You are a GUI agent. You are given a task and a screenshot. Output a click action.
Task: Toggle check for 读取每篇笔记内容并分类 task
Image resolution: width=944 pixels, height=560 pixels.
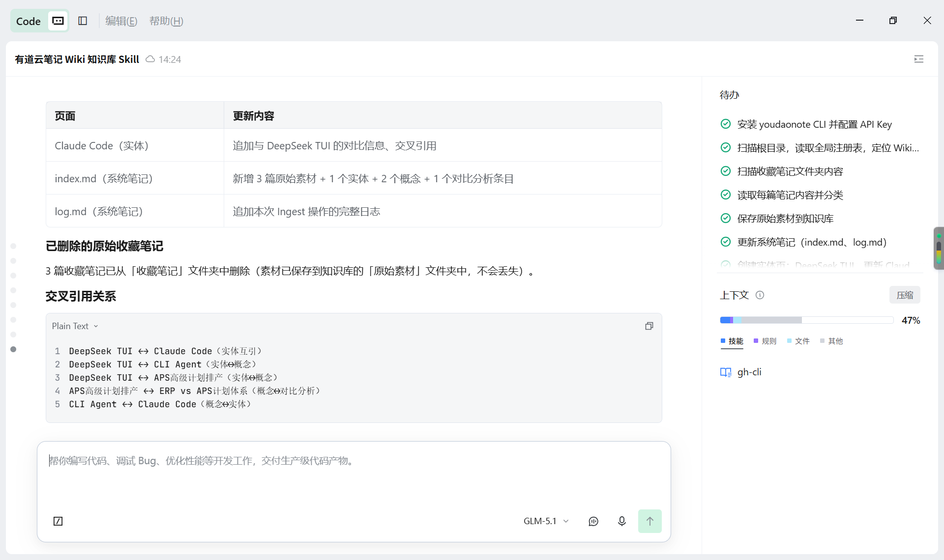pyautogui.click(x=726, y=195)
